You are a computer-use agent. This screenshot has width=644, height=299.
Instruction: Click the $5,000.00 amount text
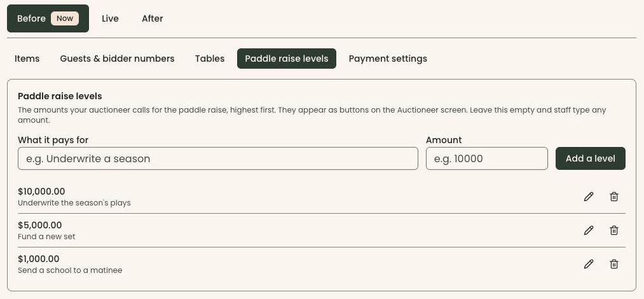click(x=40, y=225)
